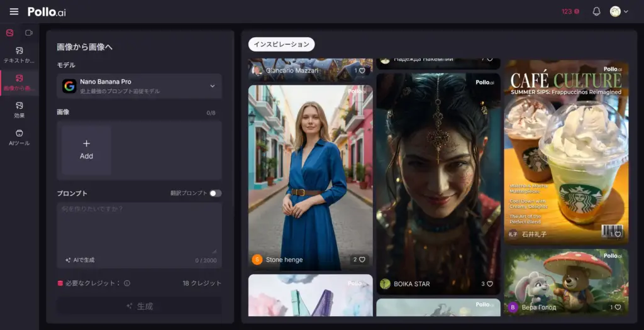Screen dimensions: 644x330
Task: Click the 123 credits balance indicator
Action: (570, 11)
